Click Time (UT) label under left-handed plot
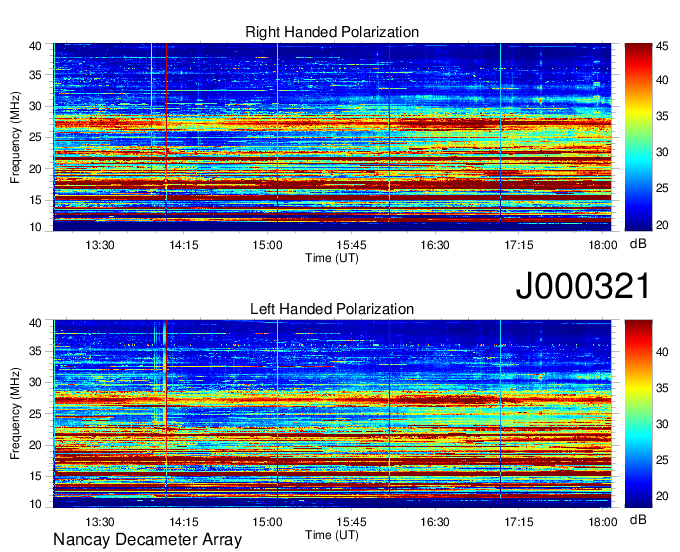The height and width of the screenshot is (552, 680). coord(332,535)
